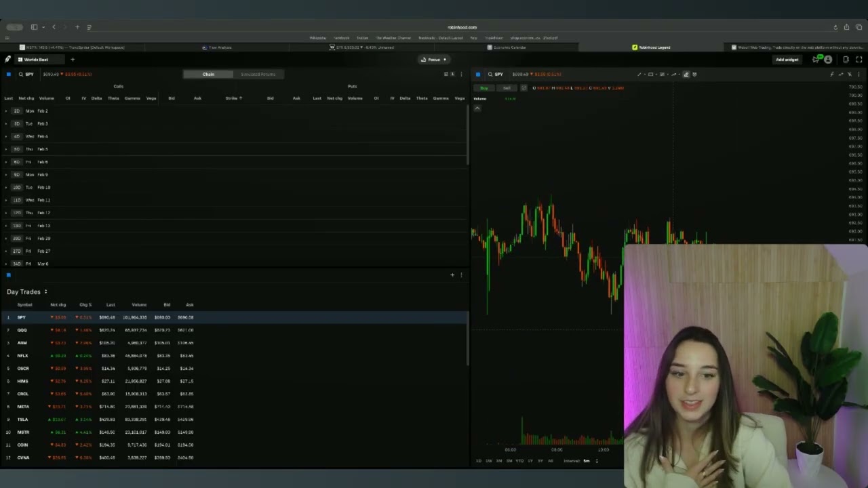This screenshot has width=868, height=488.
Task: Open option chain filter settings icon
Action: coord(447,75)
